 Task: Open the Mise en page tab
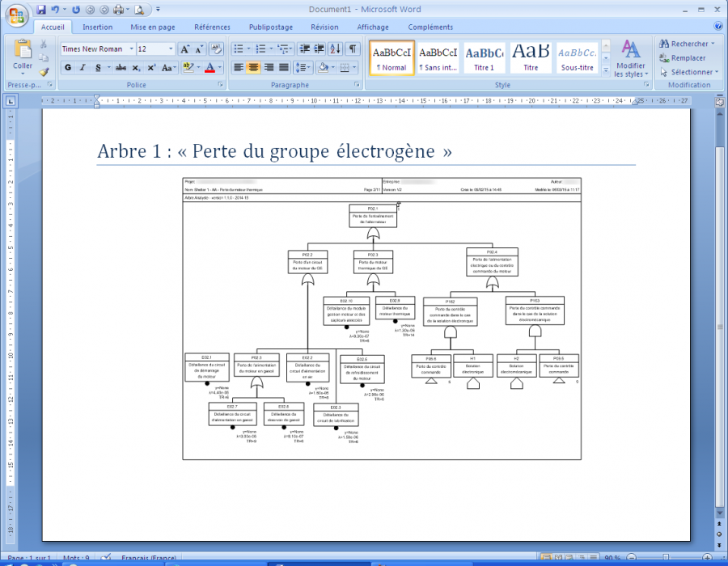click(x=152, y=27)
